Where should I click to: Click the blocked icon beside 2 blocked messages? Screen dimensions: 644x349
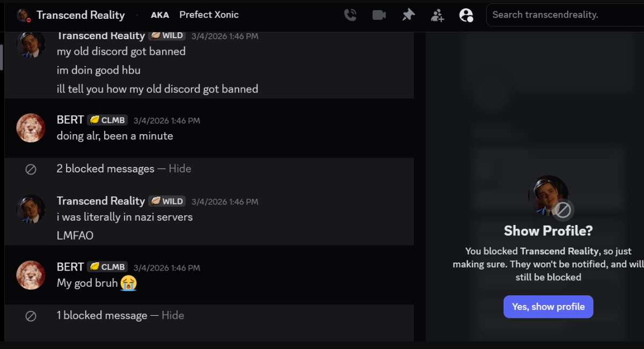click(x=31, y=169)
